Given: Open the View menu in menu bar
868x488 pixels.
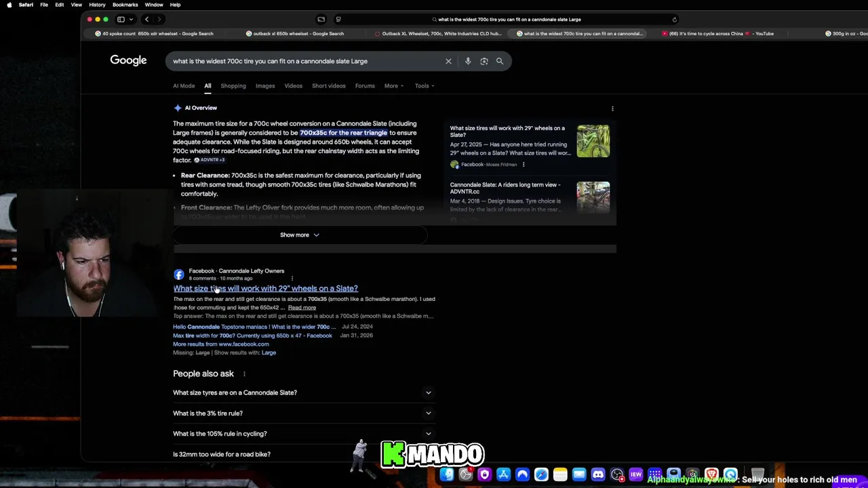Looking at the screenshot, I should click(x=76, y=5).
